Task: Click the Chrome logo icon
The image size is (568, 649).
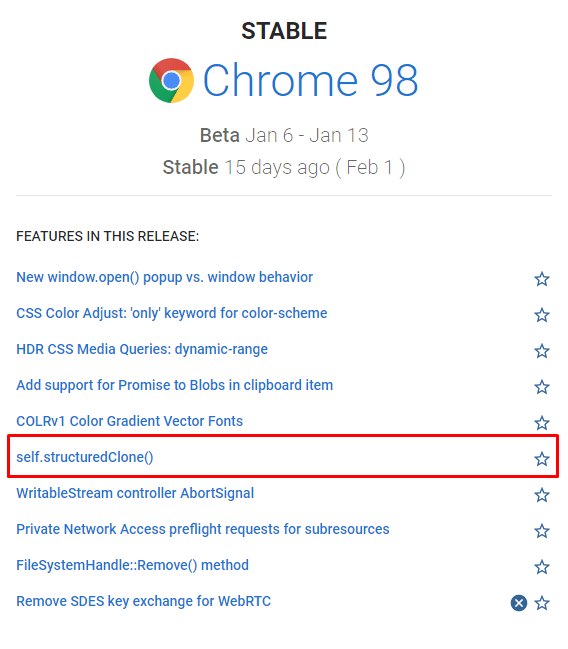Action: click(171, 81)
